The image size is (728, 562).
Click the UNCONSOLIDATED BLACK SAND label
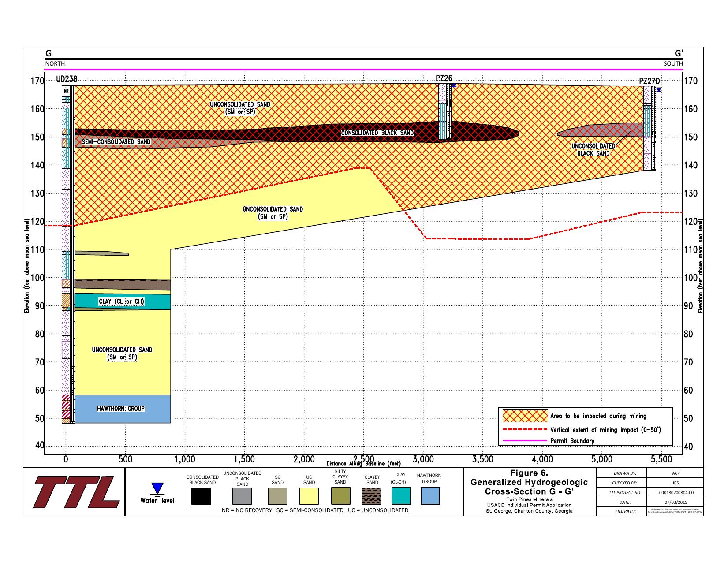tap(594, 150)
